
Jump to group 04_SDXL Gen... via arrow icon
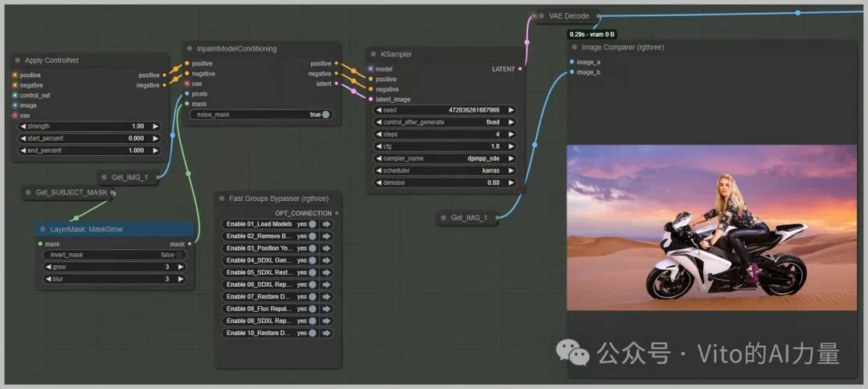(326, 260)
